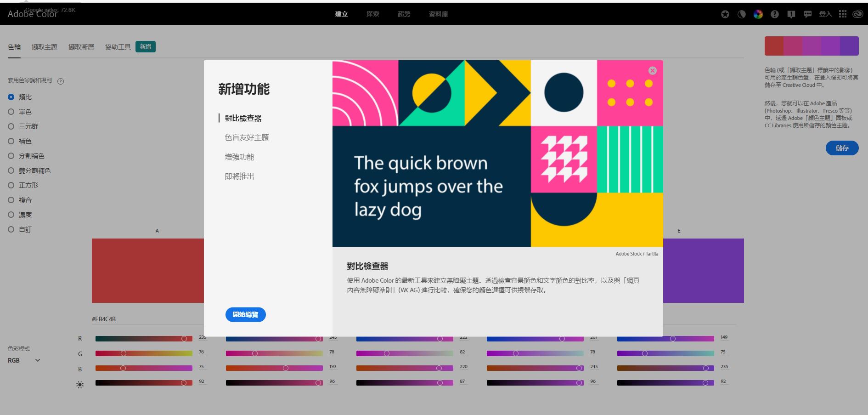Click the Adobe Color logo
This screenshot has height=415, width=868.
click(33, 14)
